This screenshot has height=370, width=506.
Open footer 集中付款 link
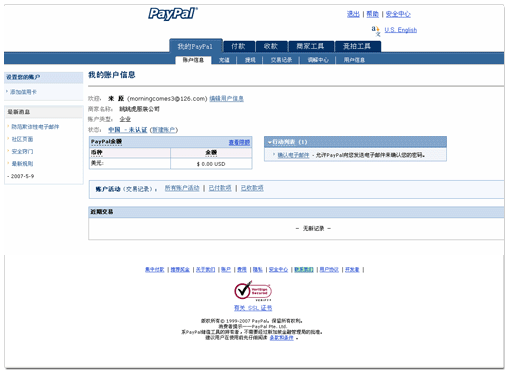pyautogui.click(x=155, y=269)
